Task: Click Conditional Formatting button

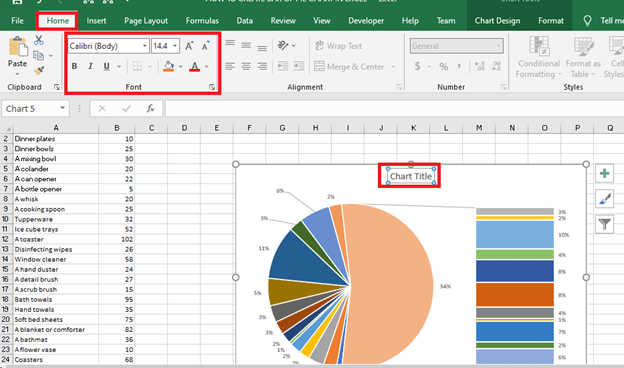Action: click(x=539, y=56)
